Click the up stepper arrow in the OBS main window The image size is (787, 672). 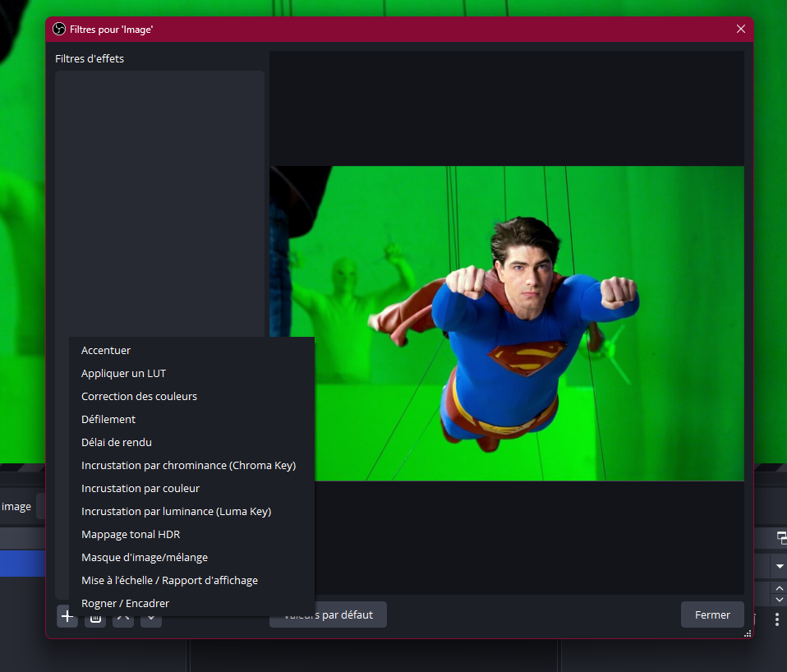click(780, 588)
